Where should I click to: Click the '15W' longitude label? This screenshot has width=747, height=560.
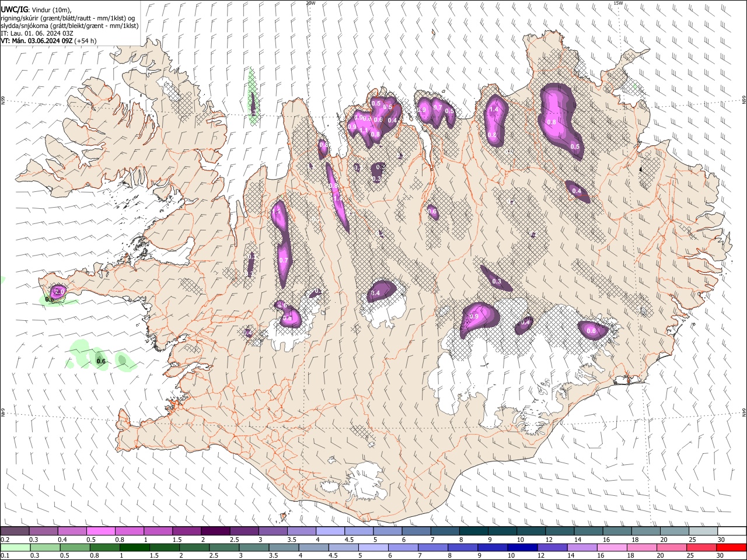tap(618, 3)
